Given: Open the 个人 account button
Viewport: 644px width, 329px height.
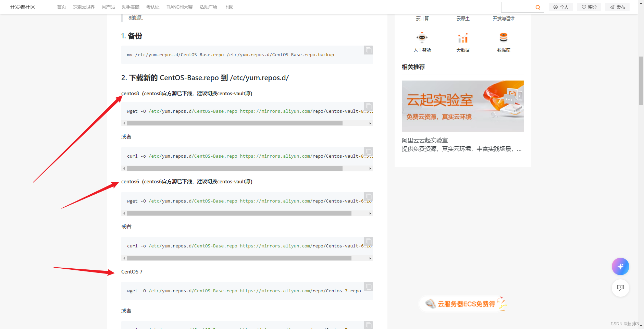Looking at the screenshot, I should click(561, 7).
